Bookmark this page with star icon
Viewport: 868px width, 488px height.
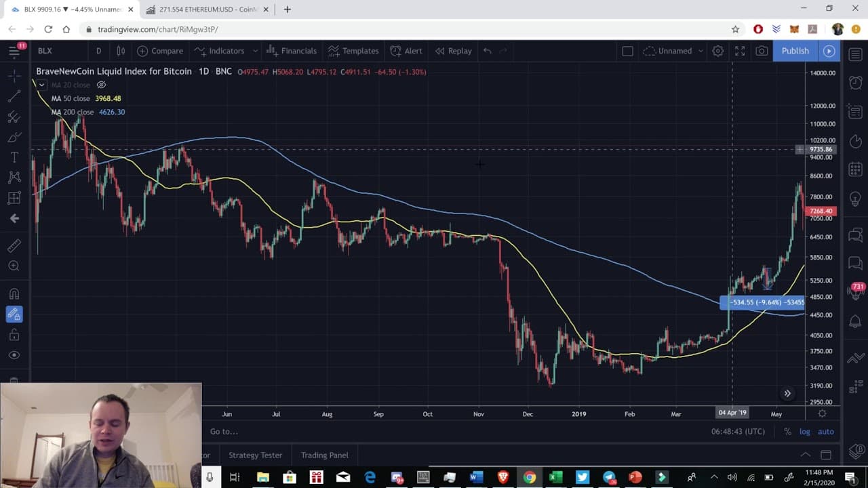pyautogui.click(x=735, y=29)
